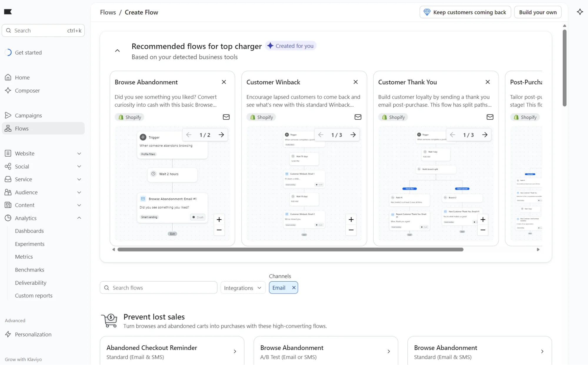This screenshot has width=588, height=365.
Task: Click the sidebar Search field
Action: tap(43, 31)
